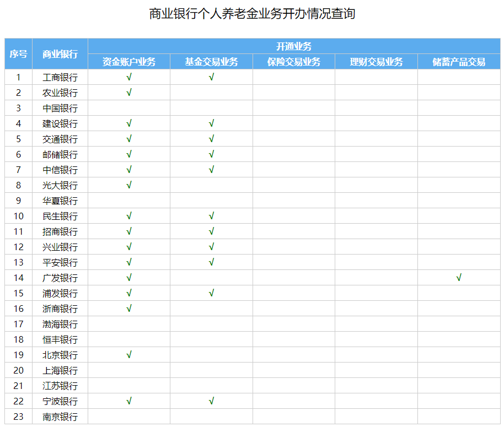Click 平安银行's 资金账户业务 check mark
Screen dimensions: 504x427
click(129, 262)
